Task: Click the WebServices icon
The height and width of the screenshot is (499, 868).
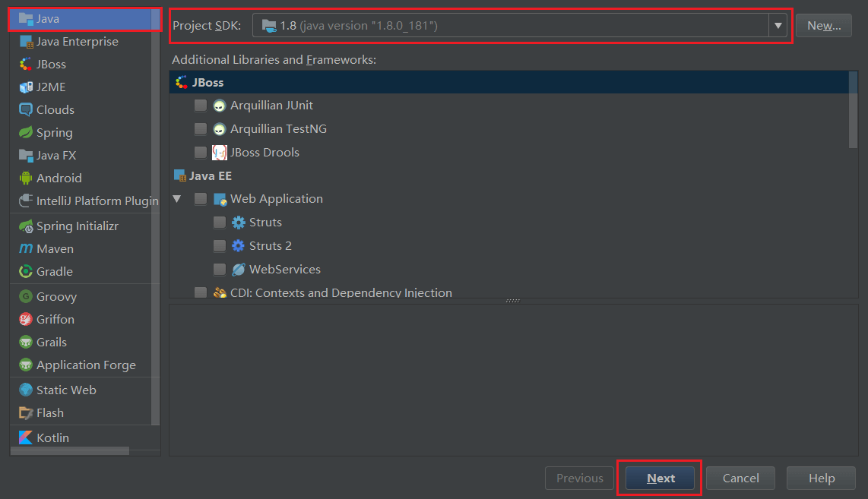Action: click(238, 270)
